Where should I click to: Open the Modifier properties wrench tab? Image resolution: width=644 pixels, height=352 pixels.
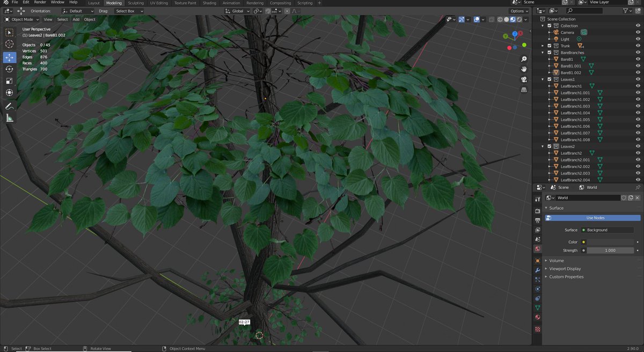pyautogui.click(x=537, y=270)
